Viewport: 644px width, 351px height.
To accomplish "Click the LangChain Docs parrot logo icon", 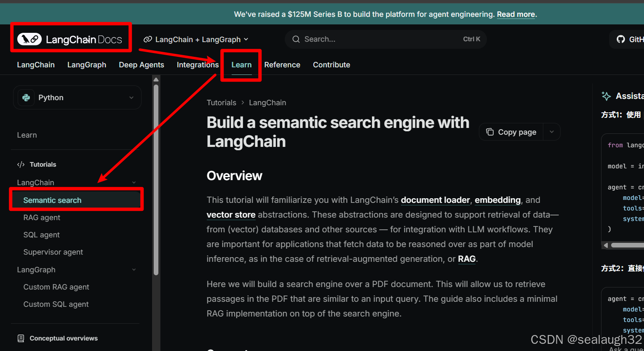I will click(29, 39).
